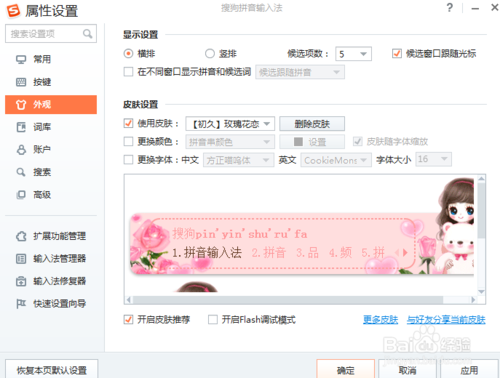Click the dictionary icon beside 词库
Viewport: 500px width, 378px height.
point(21,127)
